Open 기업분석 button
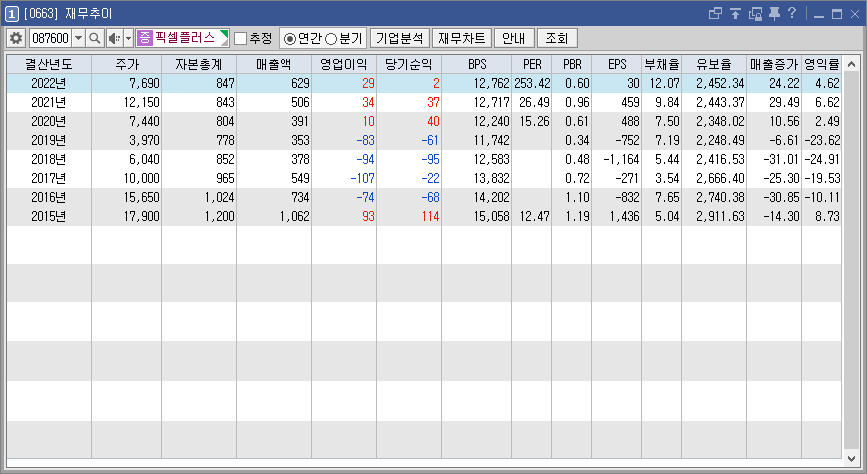Viewport: 867px width, 474px height. pos(400,38)
